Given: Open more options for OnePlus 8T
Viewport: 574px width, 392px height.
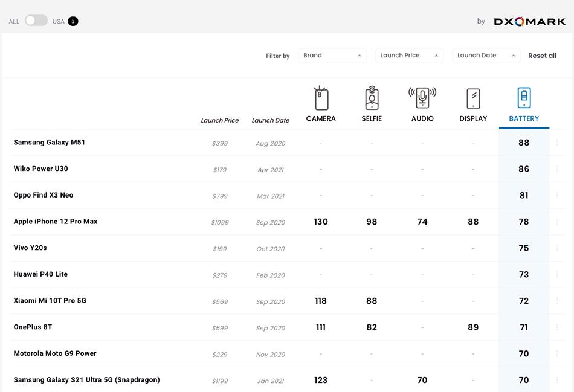Looking at the screenshot, I should pyautogui.click(x=557, y=327).
